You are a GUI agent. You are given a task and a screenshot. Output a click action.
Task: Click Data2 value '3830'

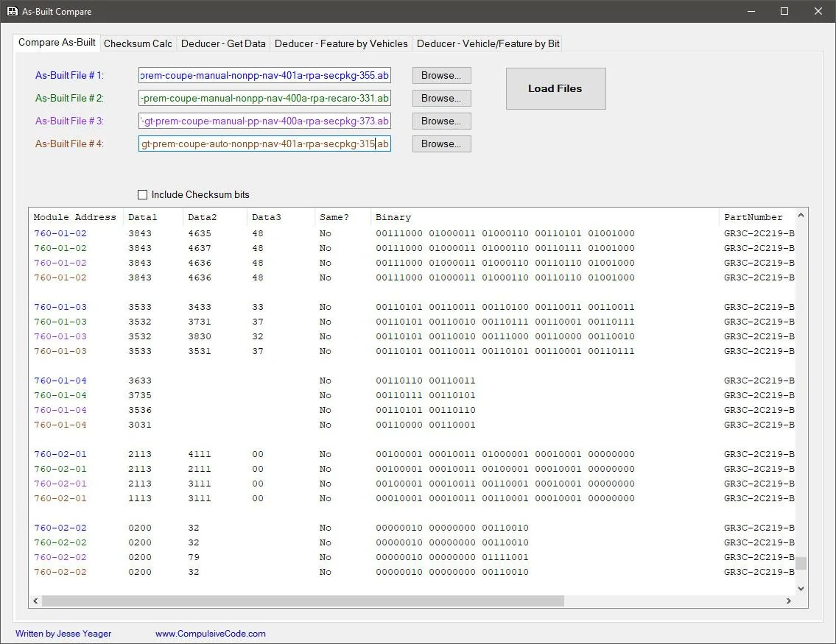tap(200, 336)
